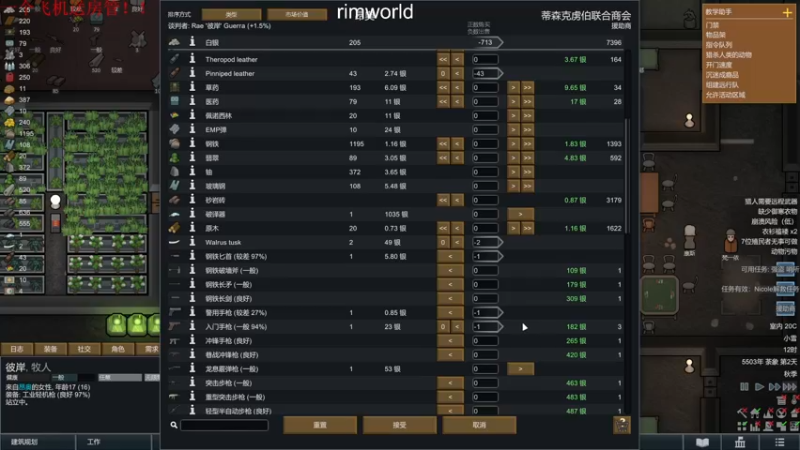800x450 pixels.
Task: Click the pistol icon in 入门手枪 row
Action: pos(174,327)
